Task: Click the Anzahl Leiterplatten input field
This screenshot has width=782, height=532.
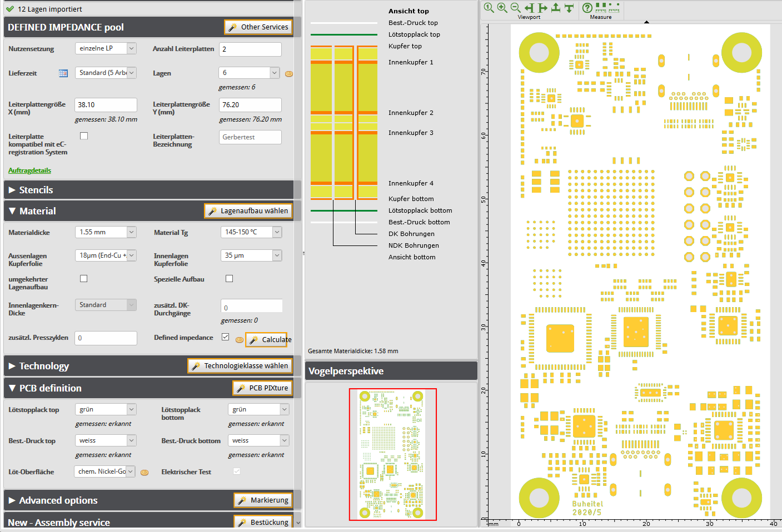Action: click(250, 49)
